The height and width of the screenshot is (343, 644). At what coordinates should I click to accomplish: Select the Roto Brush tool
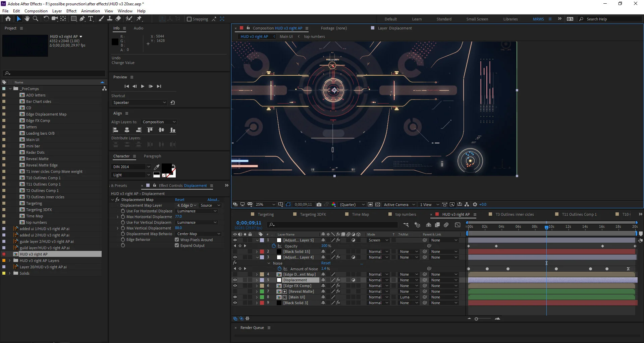click(x=129, y=19)
